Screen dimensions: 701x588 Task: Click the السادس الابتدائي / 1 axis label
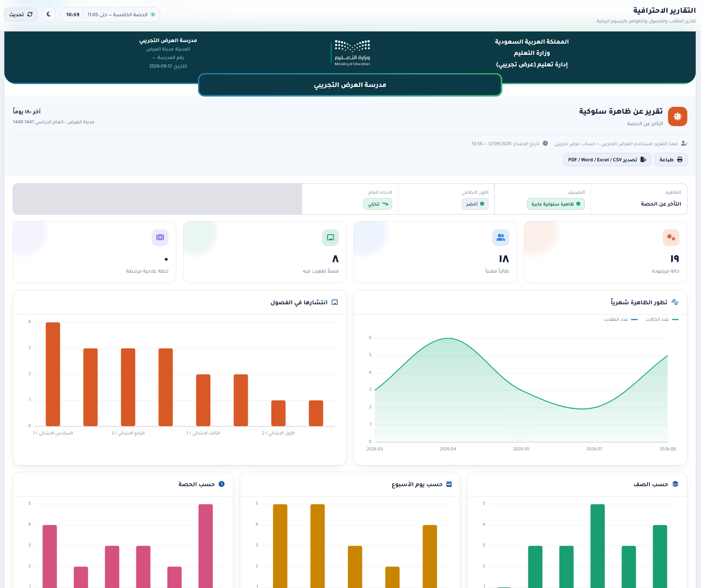(53, 433)
